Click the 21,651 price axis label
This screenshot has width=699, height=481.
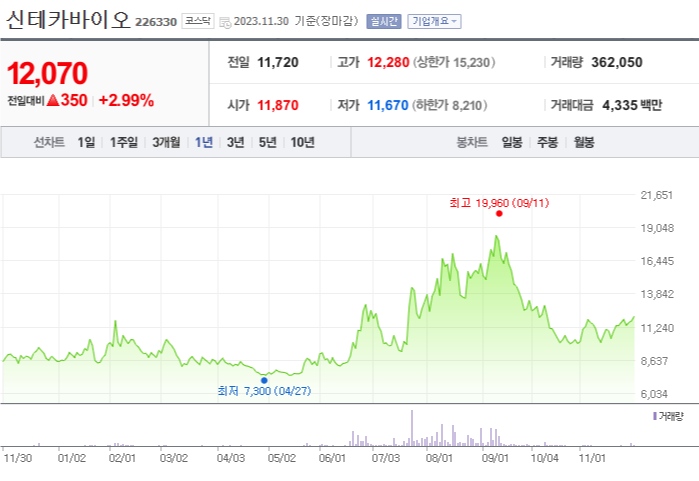(x=657, y=195)
